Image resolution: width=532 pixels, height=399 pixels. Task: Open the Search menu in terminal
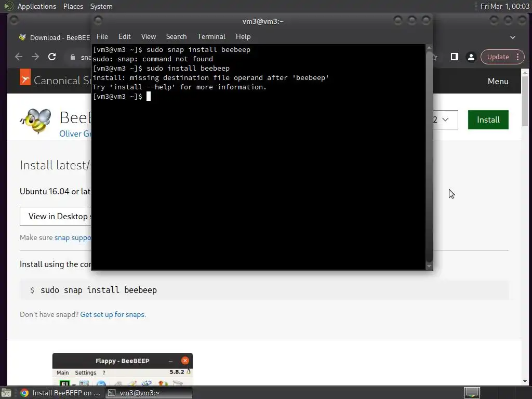pos(177,37)
